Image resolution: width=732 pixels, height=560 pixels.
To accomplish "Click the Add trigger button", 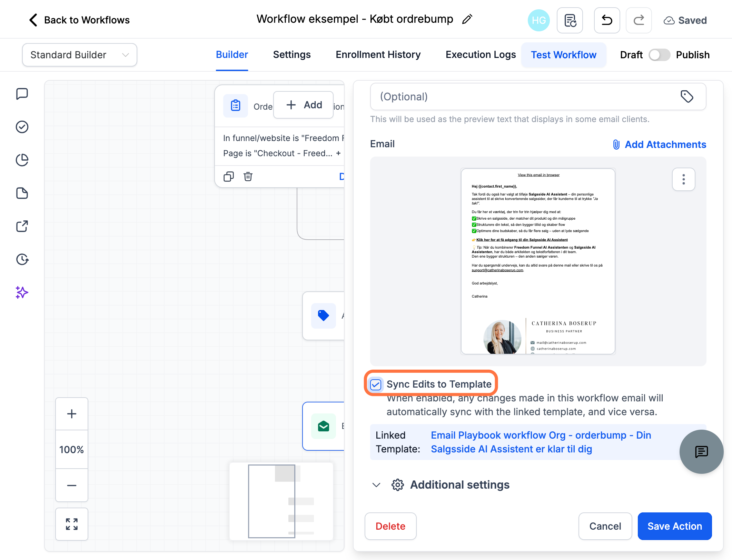I will click(x=304, y=105).
